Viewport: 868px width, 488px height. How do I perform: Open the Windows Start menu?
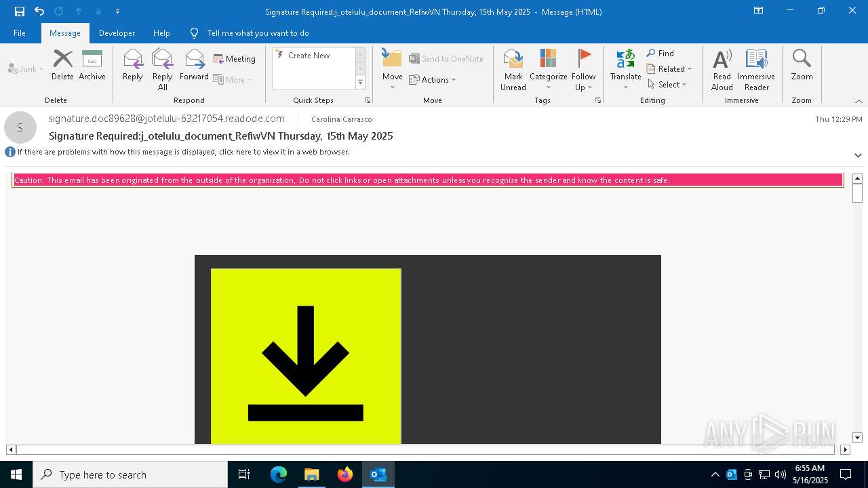[x=16, y=474]
